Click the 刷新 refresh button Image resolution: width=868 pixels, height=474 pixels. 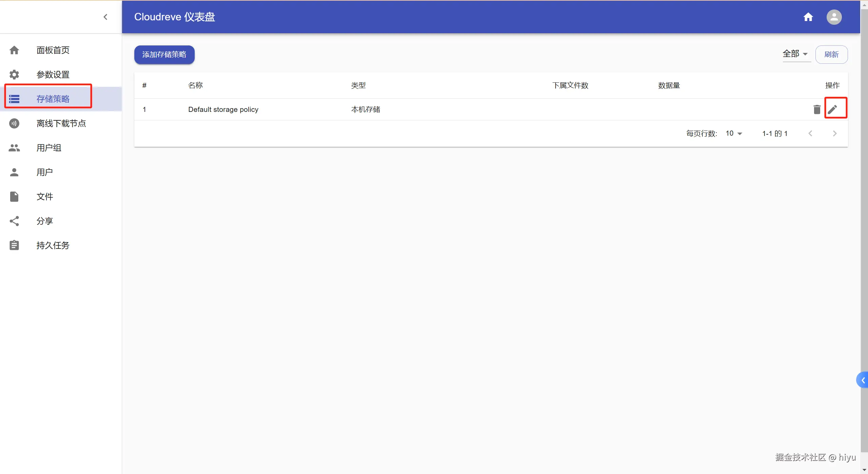pos(831,55)
